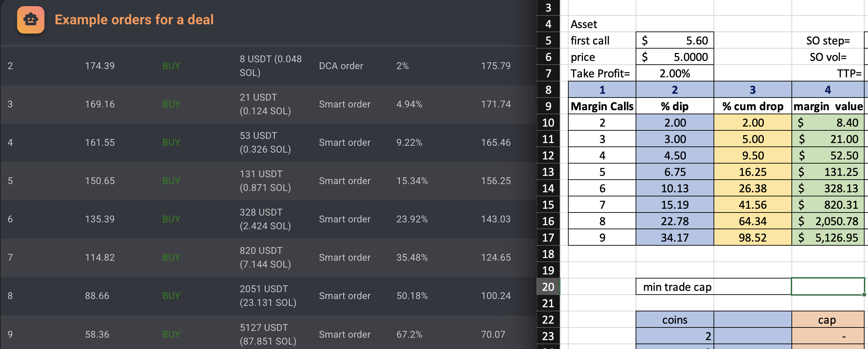Click the orange robot bot icon
868x349 pixels.
31,20
